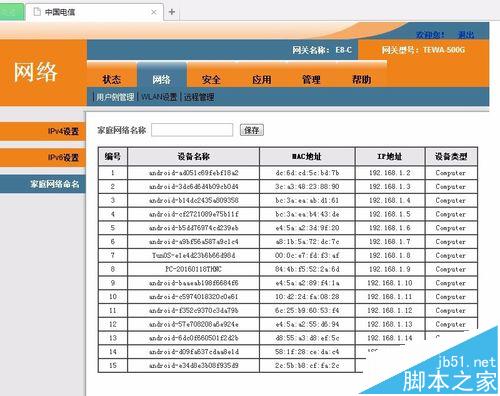The image size is (500, 396).
Task: Go to WLAN设置 submenu
Action: 159,97
